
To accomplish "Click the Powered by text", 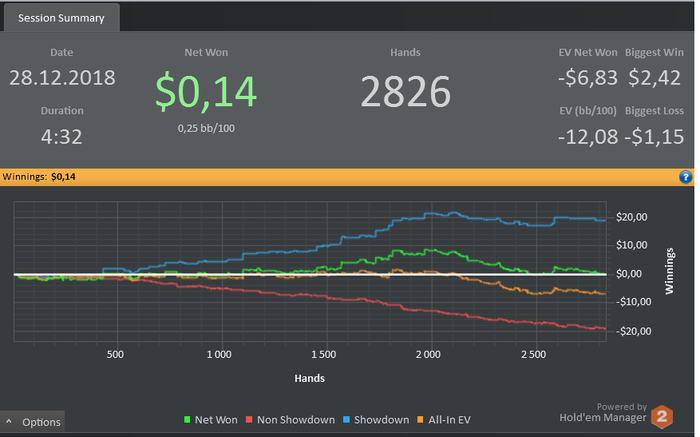I will point(622,407).
